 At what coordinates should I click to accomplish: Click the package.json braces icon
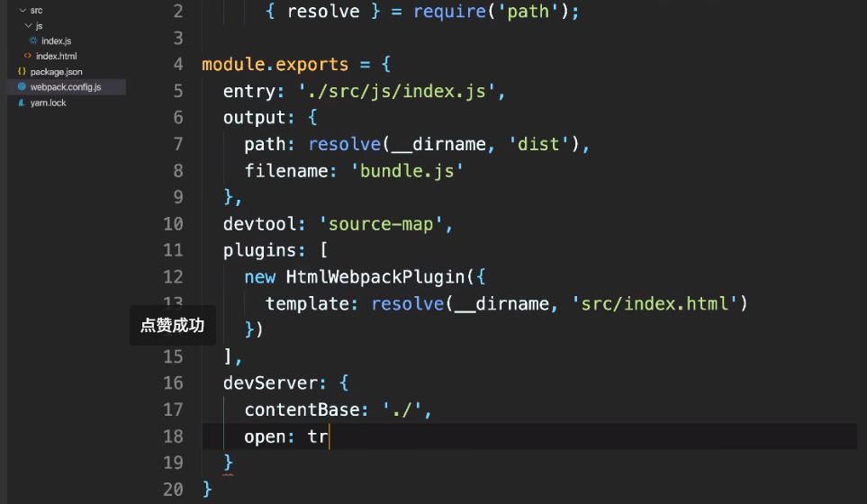click(22, 71)
